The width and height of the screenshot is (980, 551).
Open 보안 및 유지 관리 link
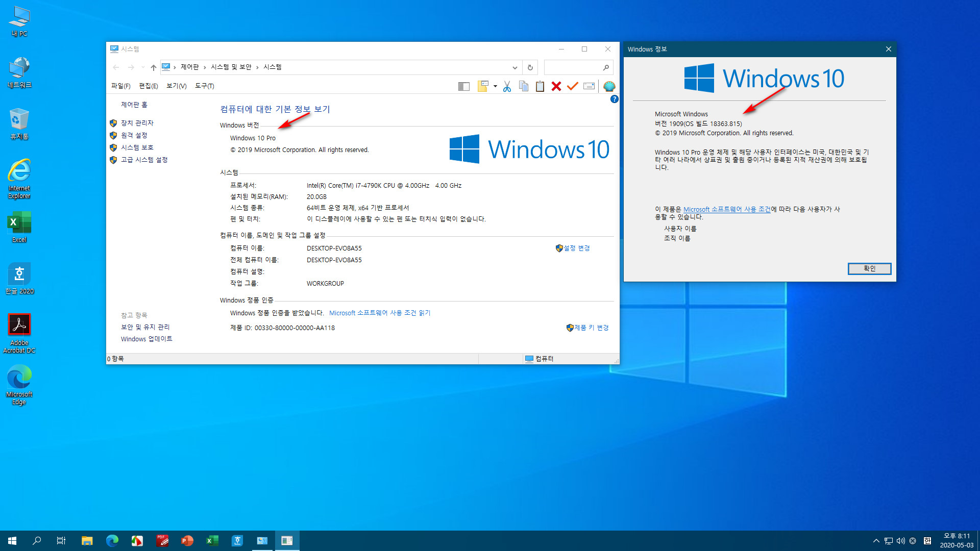coord(145,327)
